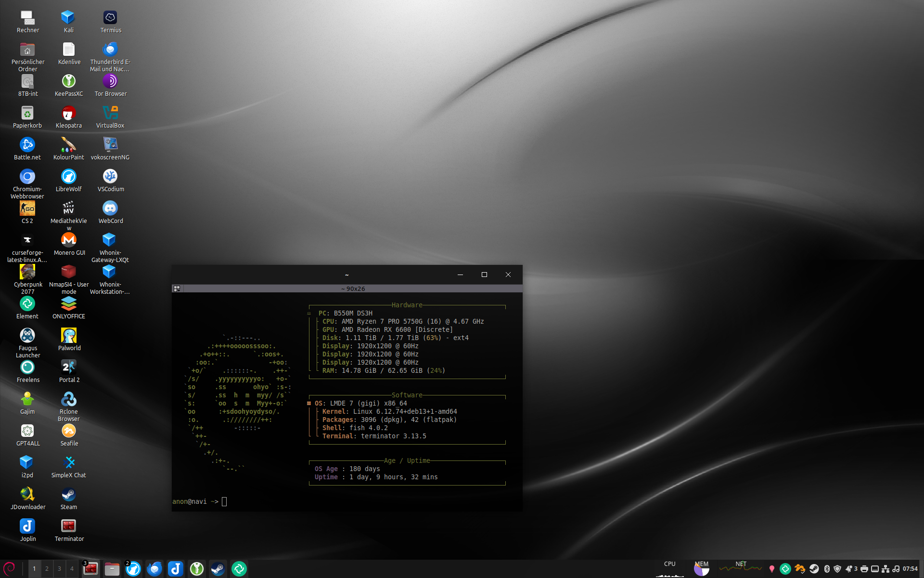Image resolution: width=924 pixels, height=578 pixels.
Task: Click the LibreWolf taskbar icon
Action: pos(133,569)
